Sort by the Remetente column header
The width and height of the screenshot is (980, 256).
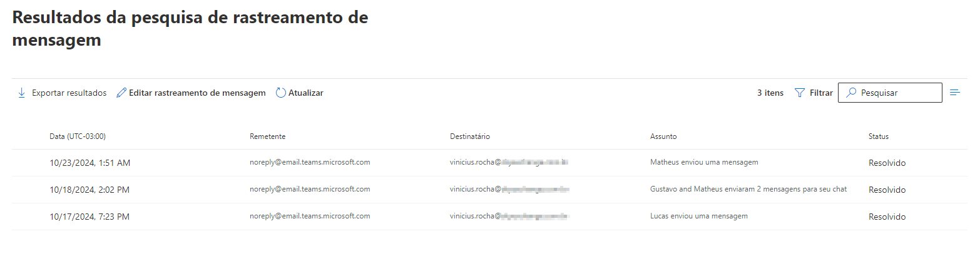(x=267, y=136)
